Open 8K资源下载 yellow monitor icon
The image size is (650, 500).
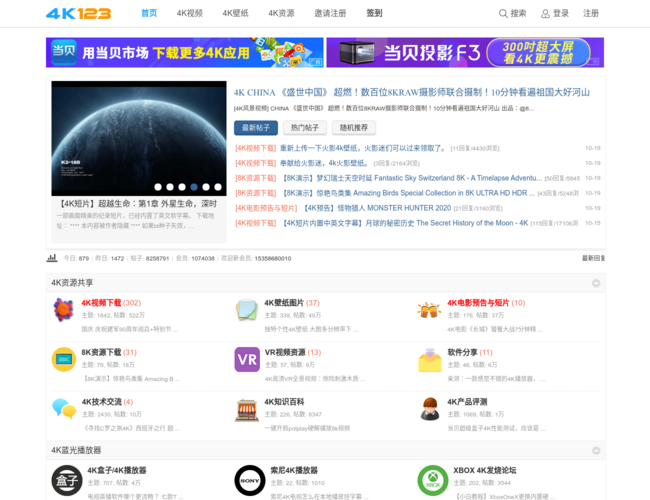[x=64, y=359]
